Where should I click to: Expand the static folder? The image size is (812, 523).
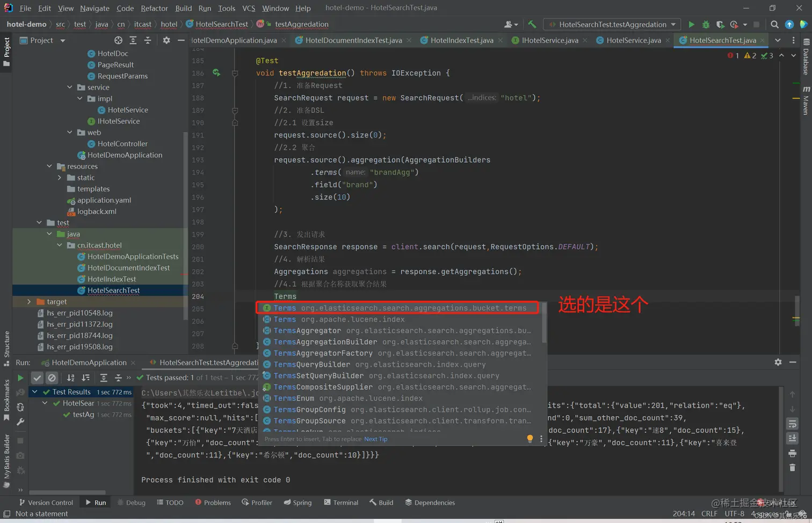click(60, 177)
